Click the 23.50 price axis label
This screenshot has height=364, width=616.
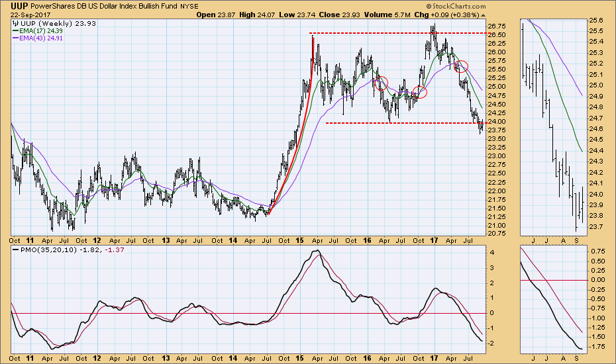(x=496, y=139)
